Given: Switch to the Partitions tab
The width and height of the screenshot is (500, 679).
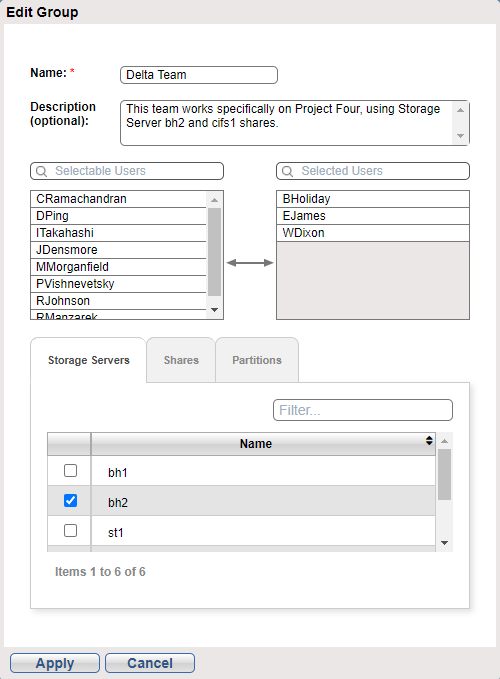Looking at the screenshot, I should (257, 360).
